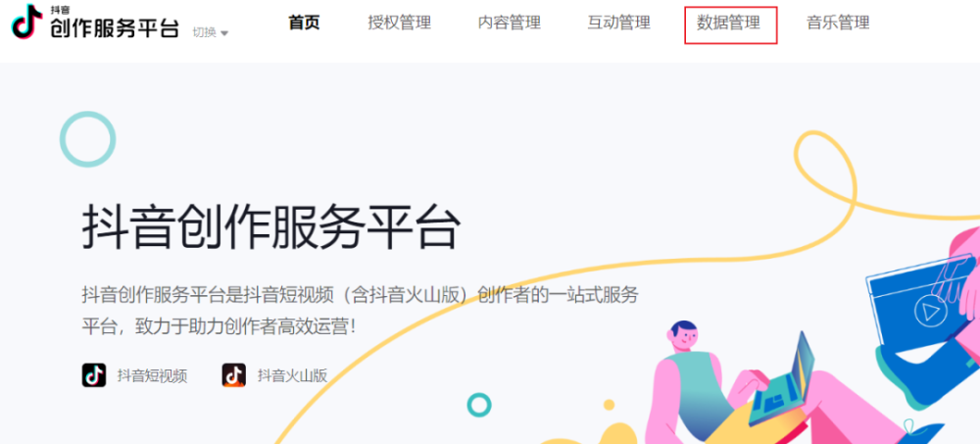Open the highlighted 数据管理 menu
980x444 pixels.
click(x=730, y=25)
